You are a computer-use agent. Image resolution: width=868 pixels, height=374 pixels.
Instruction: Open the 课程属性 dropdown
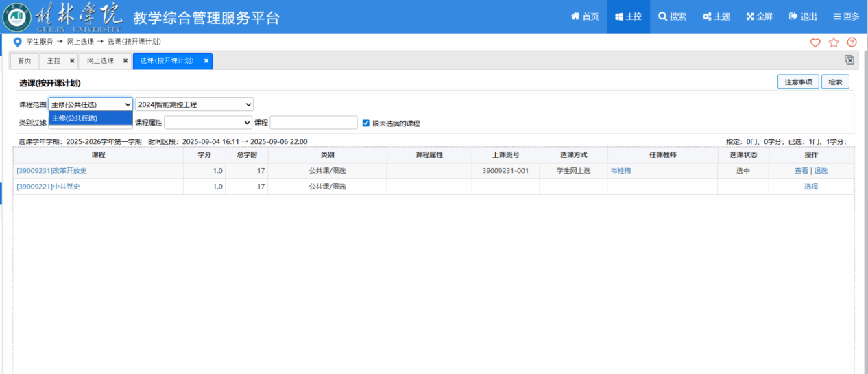[x=208, y=122]
